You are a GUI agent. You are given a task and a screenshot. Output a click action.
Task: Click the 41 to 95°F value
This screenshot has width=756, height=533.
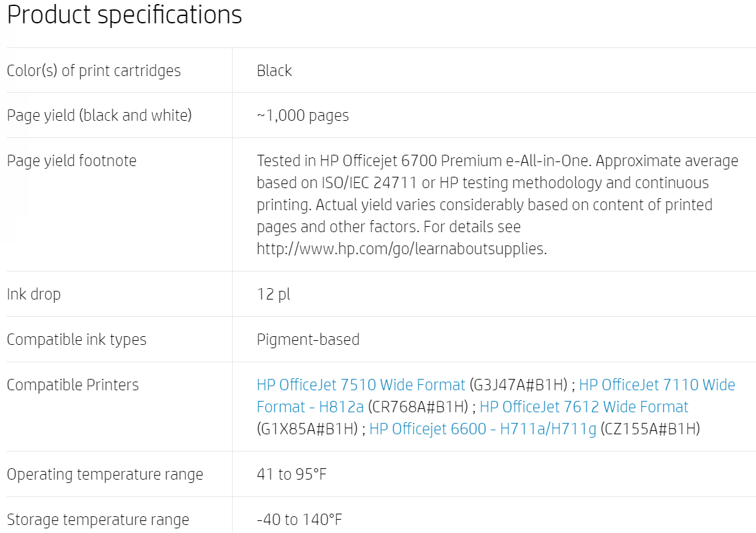[291, 474]
